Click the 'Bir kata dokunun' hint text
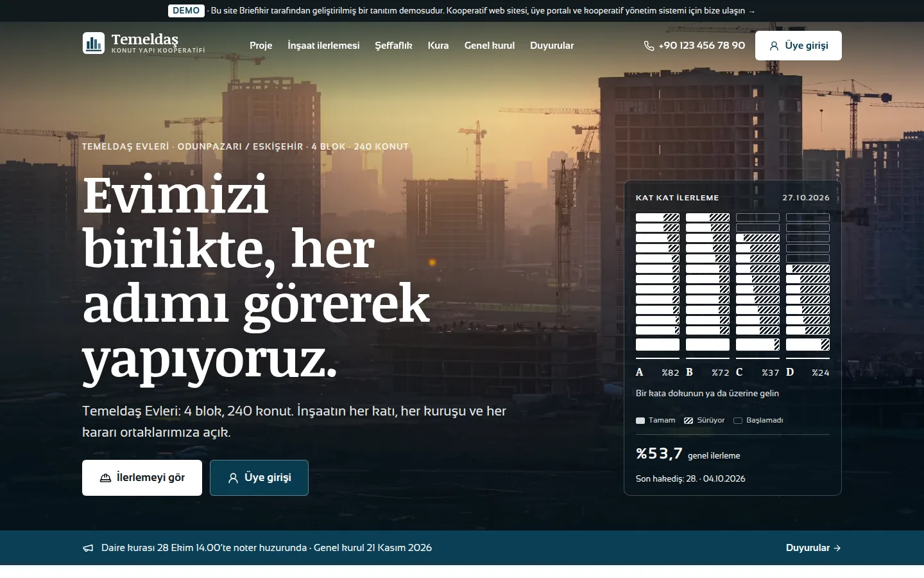The image size is (924, 578). pos(707,393)
